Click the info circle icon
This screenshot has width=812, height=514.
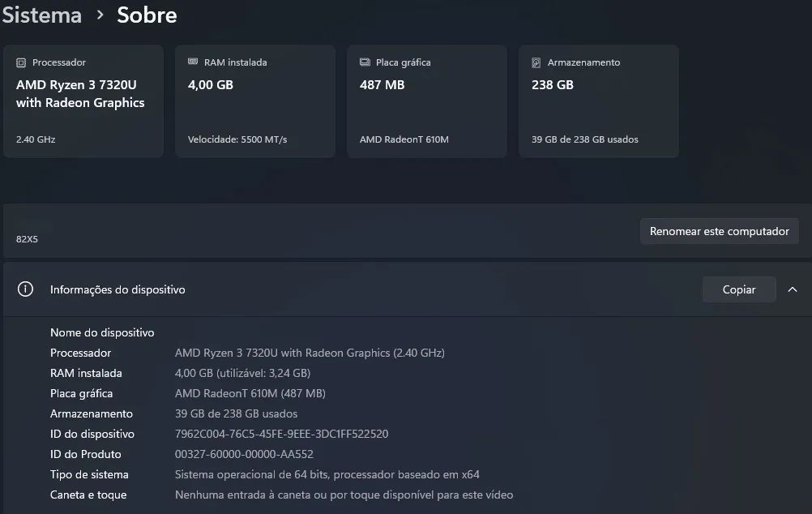tap(25, 289)
